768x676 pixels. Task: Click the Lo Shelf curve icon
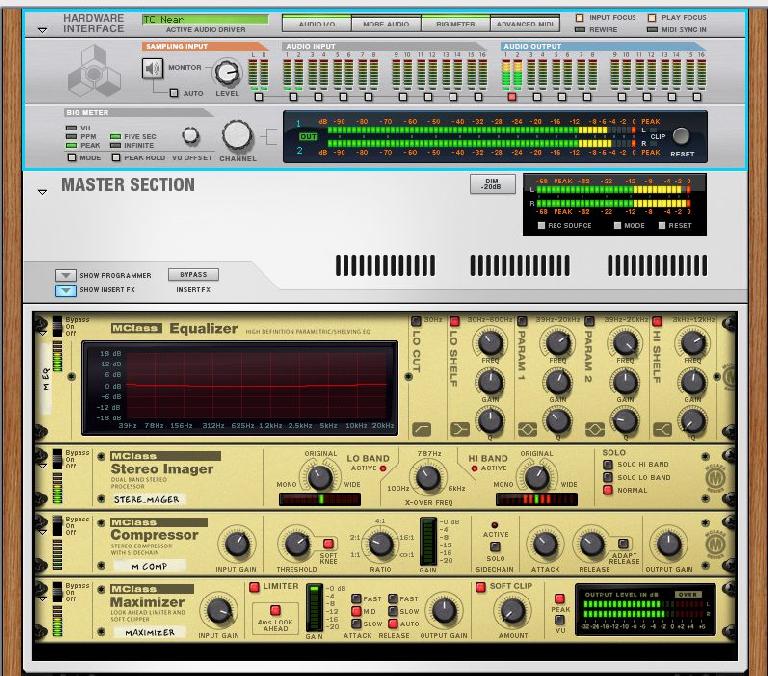tap(459, 430)
